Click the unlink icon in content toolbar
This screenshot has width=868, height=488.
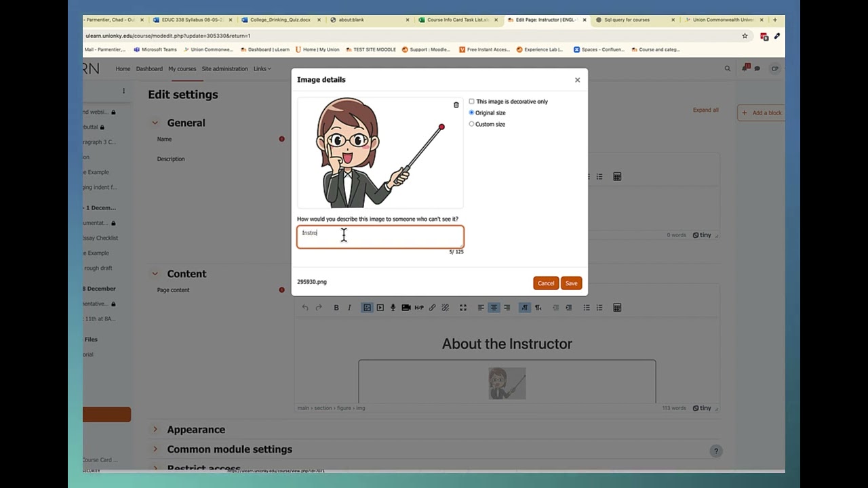(446, 308)
